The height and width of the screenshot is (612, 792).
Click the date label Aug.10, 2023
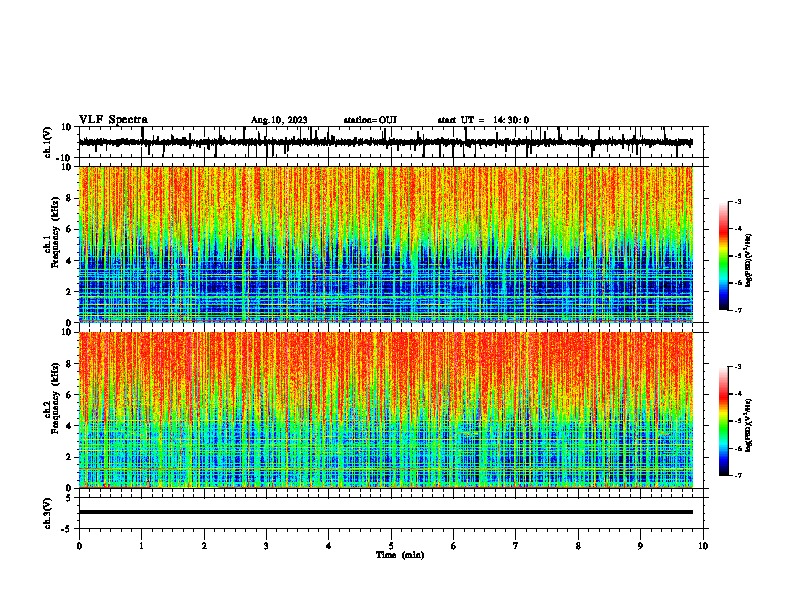click(x=279, y=120)
